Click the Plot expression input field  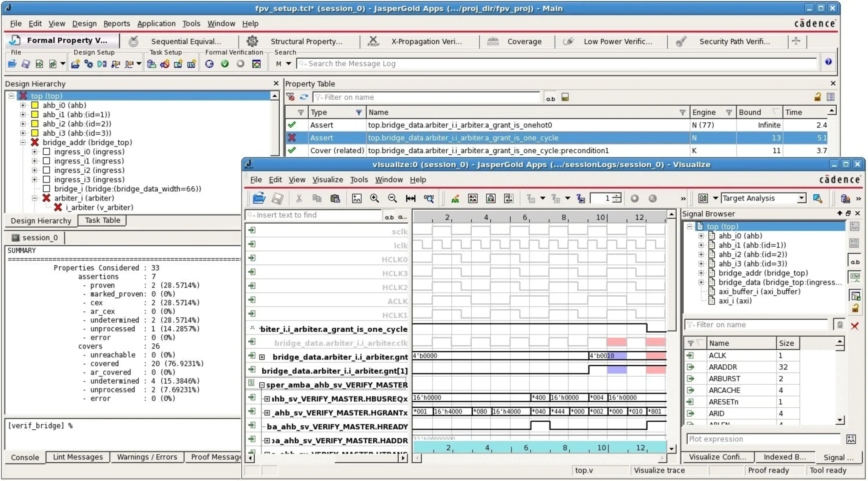[763, 439]
